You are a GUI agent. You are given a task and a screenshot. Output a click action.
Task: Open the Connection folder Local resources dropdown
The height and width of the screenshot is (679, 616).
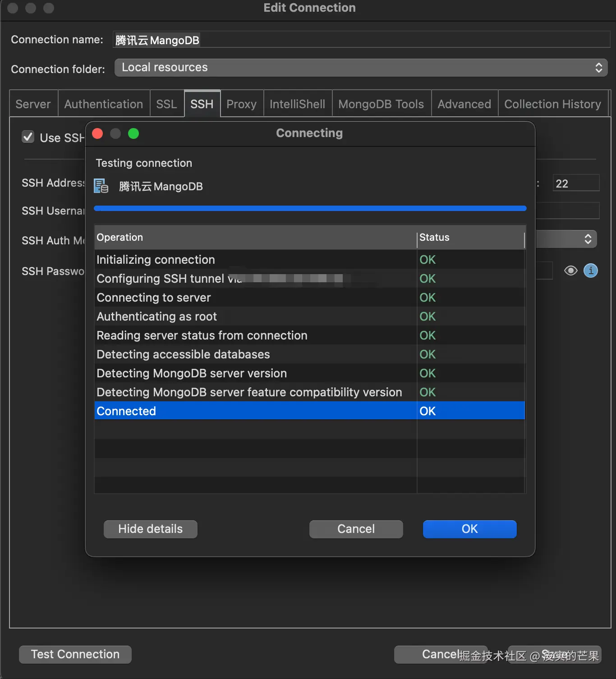pos(361,68)
